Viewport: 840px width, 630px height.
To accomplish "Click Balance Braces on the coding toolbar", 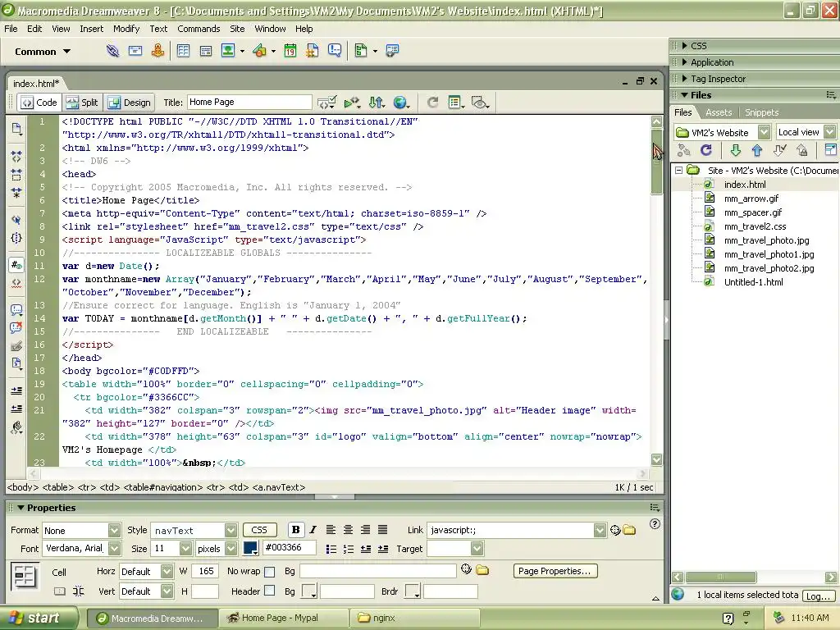I will pos(16,238).
